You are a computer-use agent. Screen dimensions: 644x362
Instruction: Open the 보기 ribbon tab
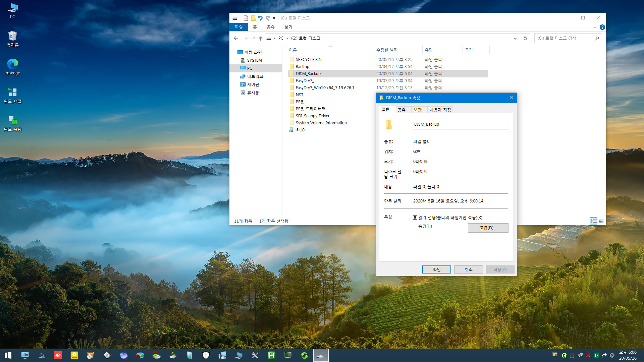pos(288,27)
